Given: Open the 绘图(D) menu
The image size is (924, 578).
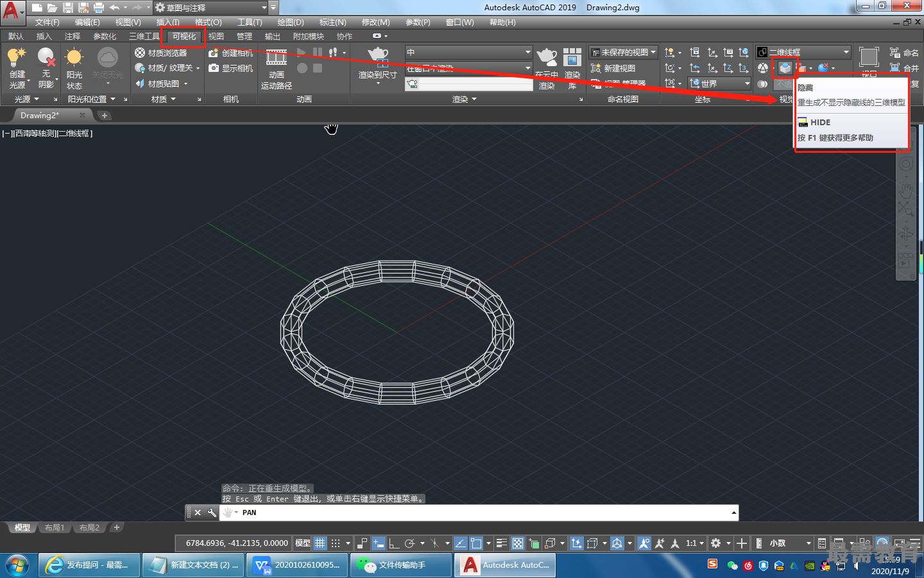Looking at the screenshot, I should click(x=291, y=22).
